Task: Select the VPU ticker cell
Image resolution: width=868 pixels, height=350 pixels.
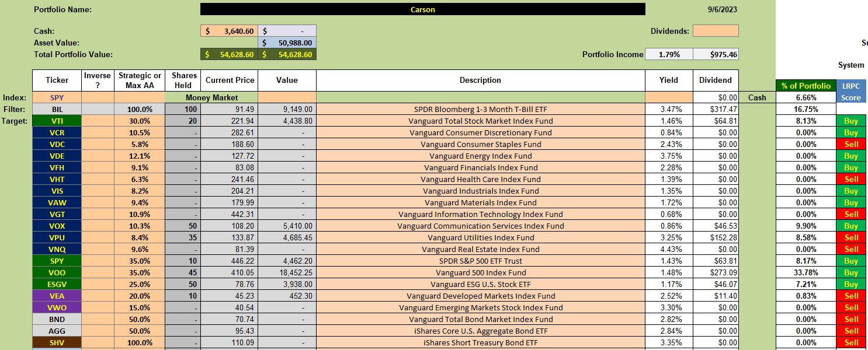Action: pos(57,237)
